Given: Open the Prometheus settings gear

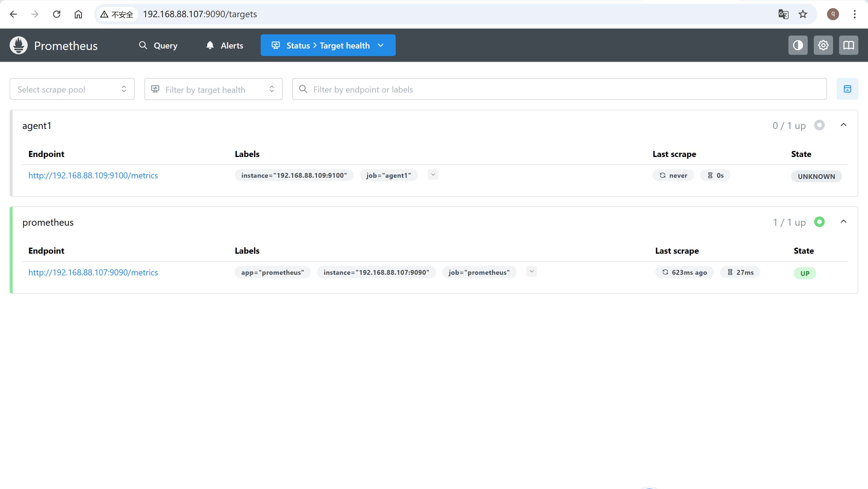Looking at the screenshot, I should [x=823, y=45].
